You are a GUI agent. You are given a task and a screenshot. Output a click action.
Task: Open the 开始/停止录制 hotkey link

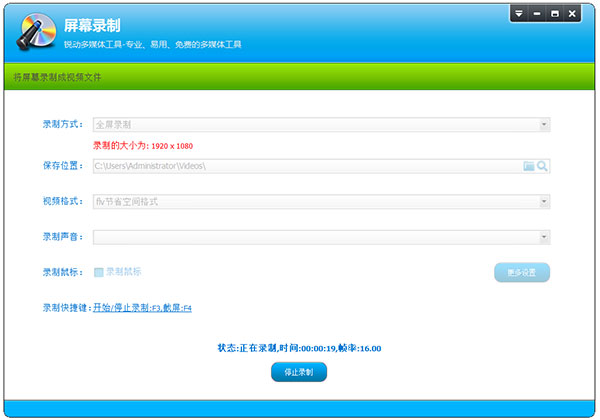tap(142, 308)
